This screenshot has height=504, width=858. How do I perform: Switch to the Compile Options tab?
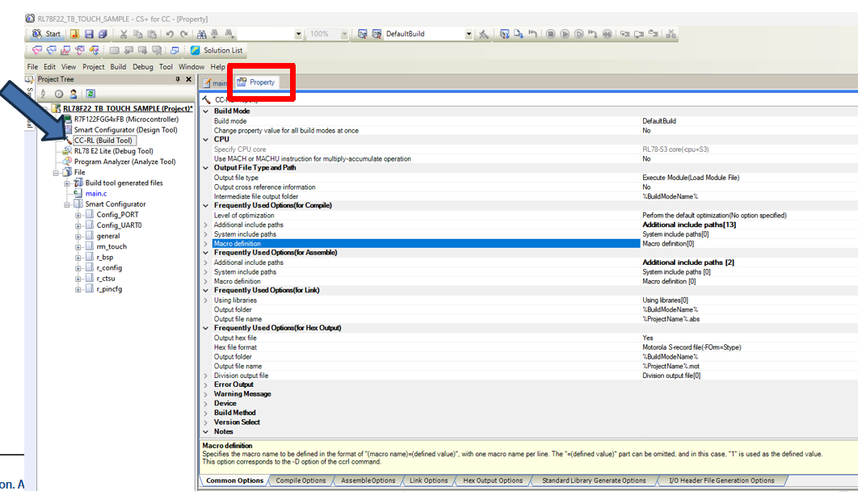click(x=301, y=481)
